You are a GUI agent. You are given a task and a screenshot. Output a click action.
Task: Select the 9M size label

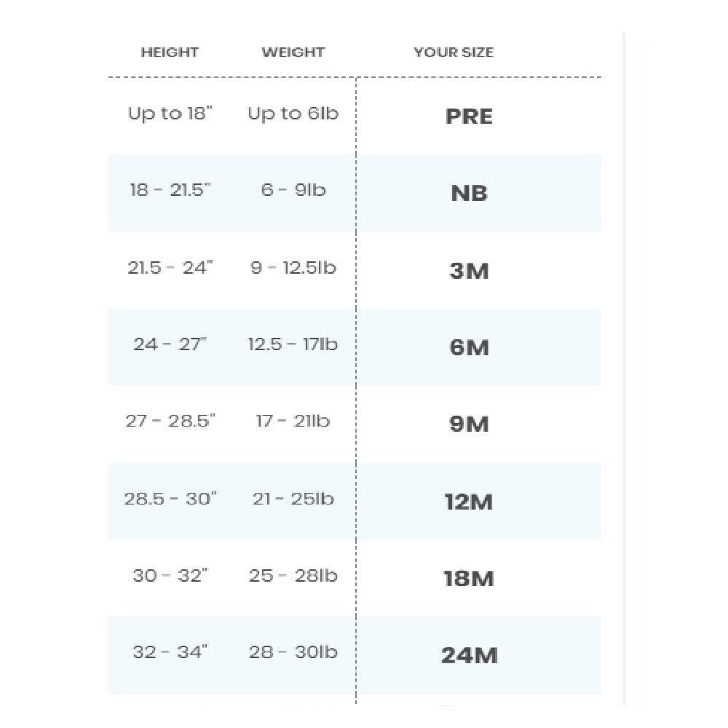click(469, 424)
